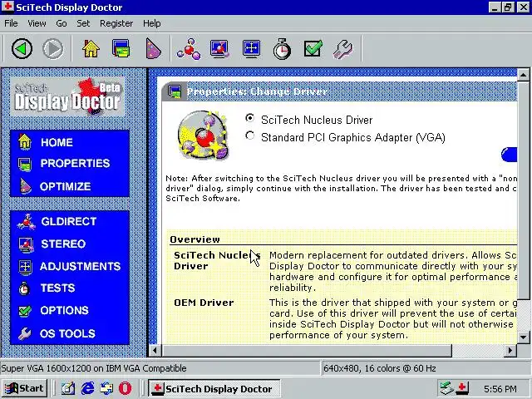Open the OS TOOLS sidebar link
This screenshot has width=532, height=399.
[x=67, y=334]
